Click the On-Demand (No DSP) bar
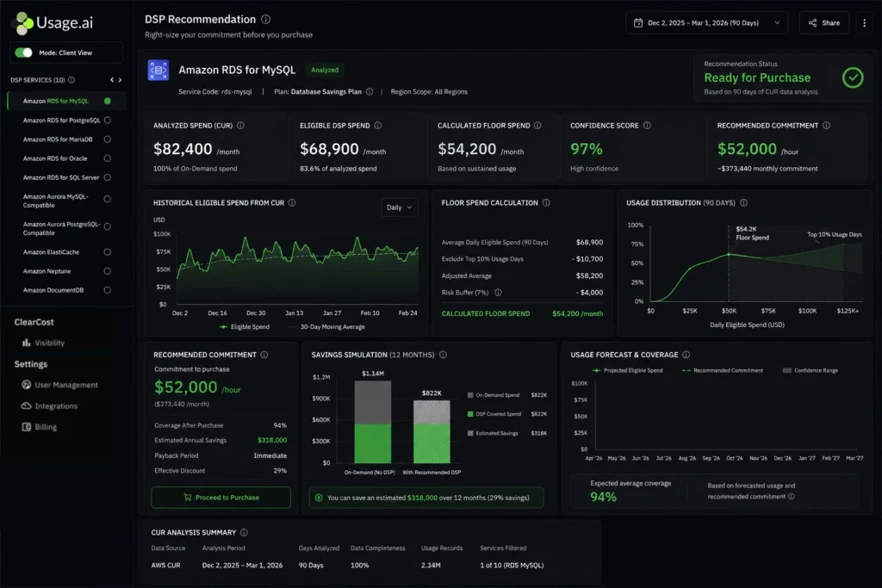This screenshot has width=882, height=588. click(x=372, y=422)
